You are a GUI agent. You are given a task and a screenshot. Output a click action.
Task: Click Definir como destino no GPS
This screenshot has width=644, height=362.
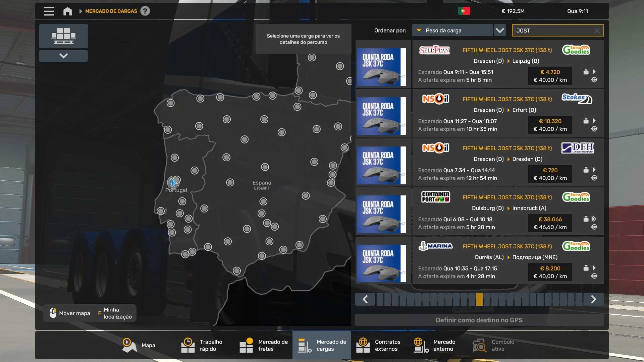click(479, 320)
